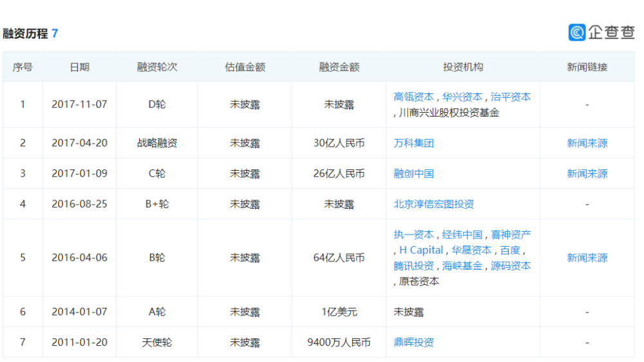Open the 华兴资本 investor link
644x362 pixels.
click(462, 97)
